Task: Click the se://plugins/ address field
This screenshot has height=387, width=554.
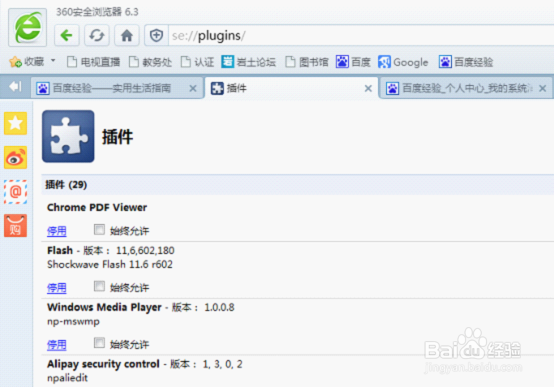Action: click(361, 35)
